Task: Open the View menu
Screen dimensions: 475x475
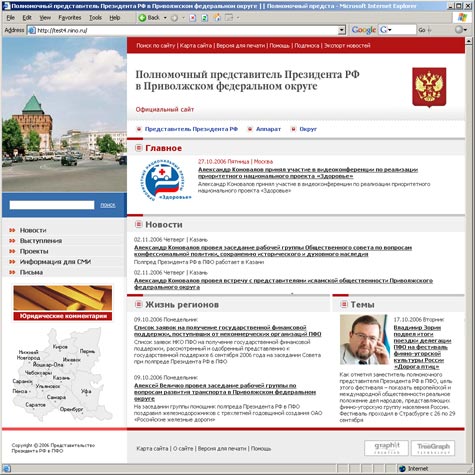Action: [45, 18]
